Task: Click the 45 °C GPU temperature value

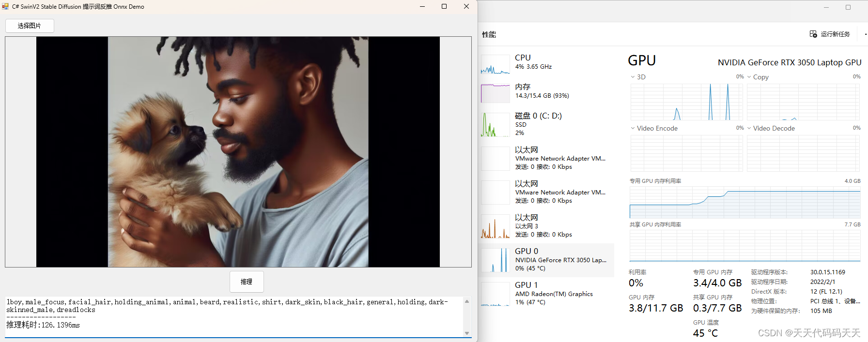Action: (x=706, y=333)
